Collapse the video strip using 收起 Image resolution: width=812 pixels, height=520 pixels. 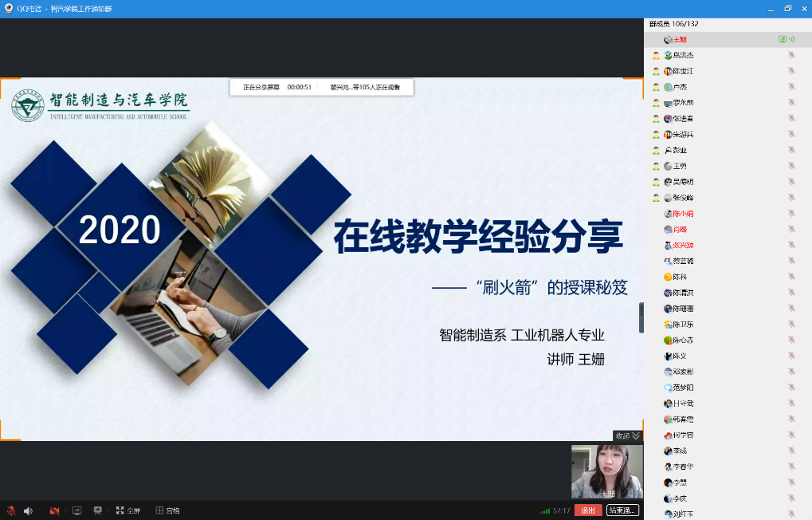(627, 435)
